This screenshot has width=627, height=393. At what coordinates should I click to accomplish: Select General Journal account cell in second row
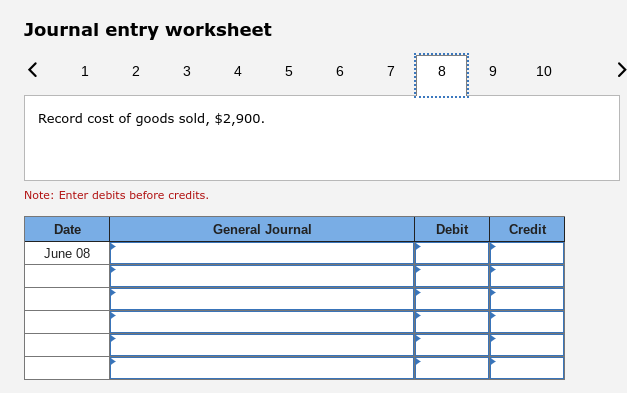coord(262,276)
